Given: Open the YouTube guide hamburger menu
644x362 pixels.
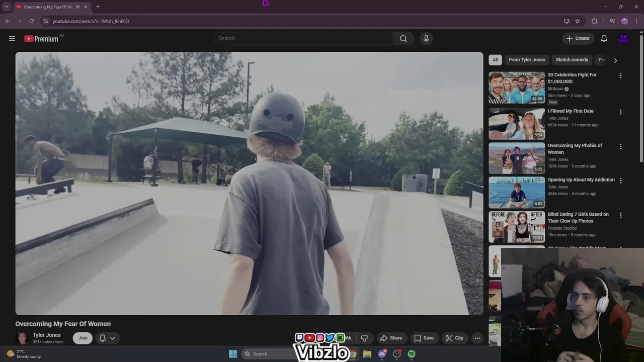Looking at the screenshot, I should pyautogui.click(x=12, y=39).
